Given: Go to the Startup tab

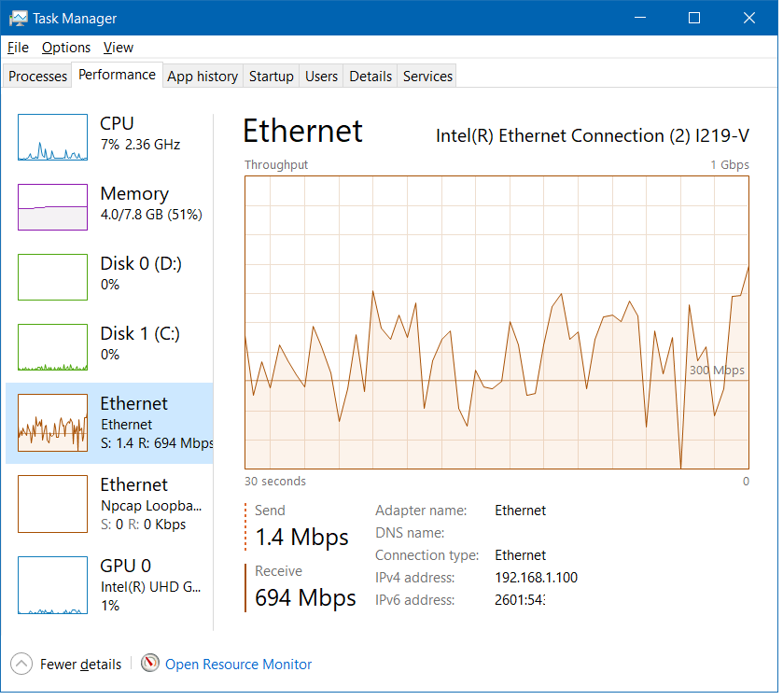Looking at the screenshot, I should (x=272, y=76).
